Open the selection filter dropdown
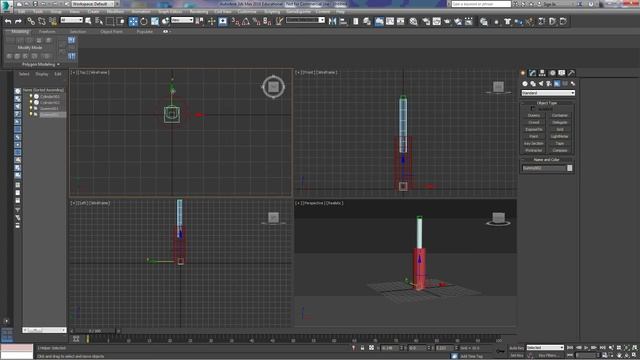Image resolution: width=640 pixels, height=360 pixels. [72, 20]
